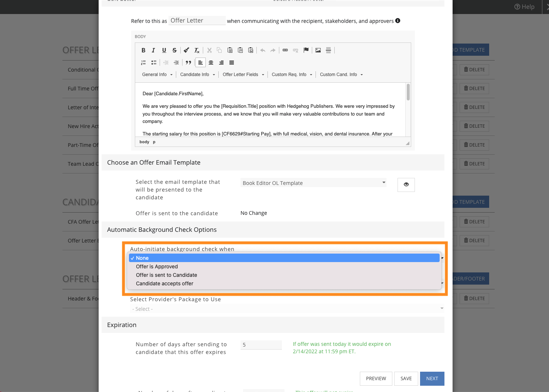The image size is (549, 392).
Task: Click the anchor flag icon
Action: [306, 50]
